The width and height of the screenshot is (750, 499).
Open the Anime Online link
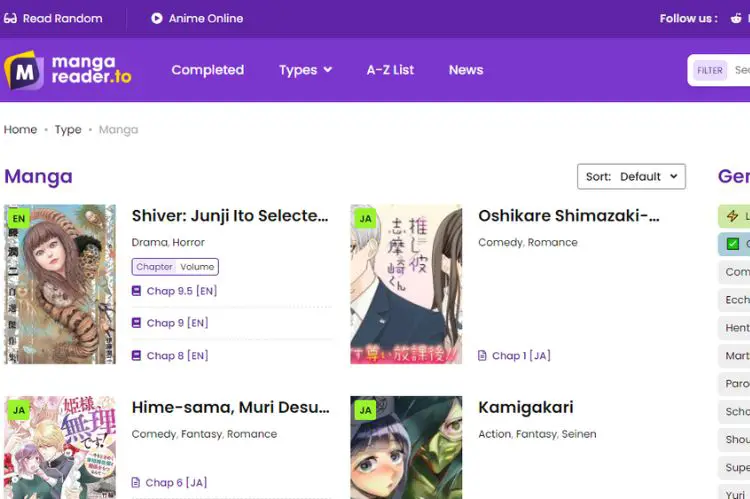click(206, 19)
